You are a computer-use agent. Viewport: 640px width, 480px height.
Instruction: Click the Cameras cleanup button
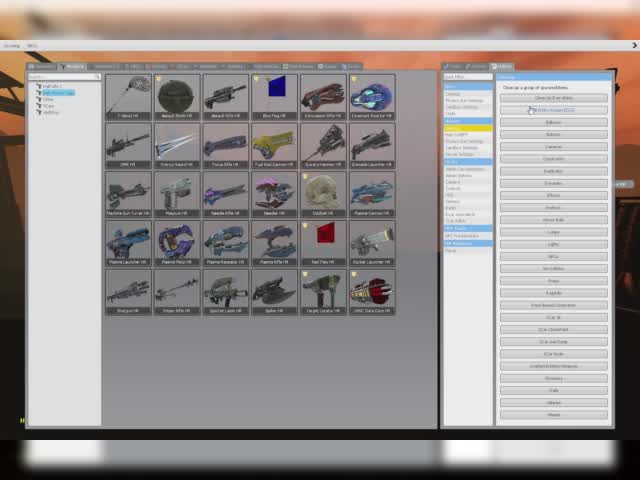(554, 147)
